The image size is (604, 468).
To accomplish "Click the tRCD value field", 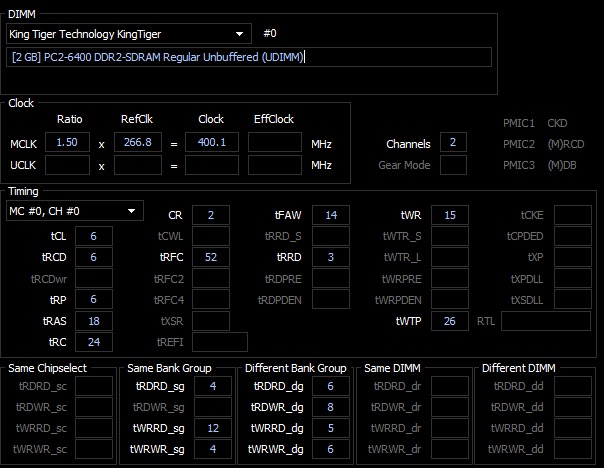I will (94, 257).
